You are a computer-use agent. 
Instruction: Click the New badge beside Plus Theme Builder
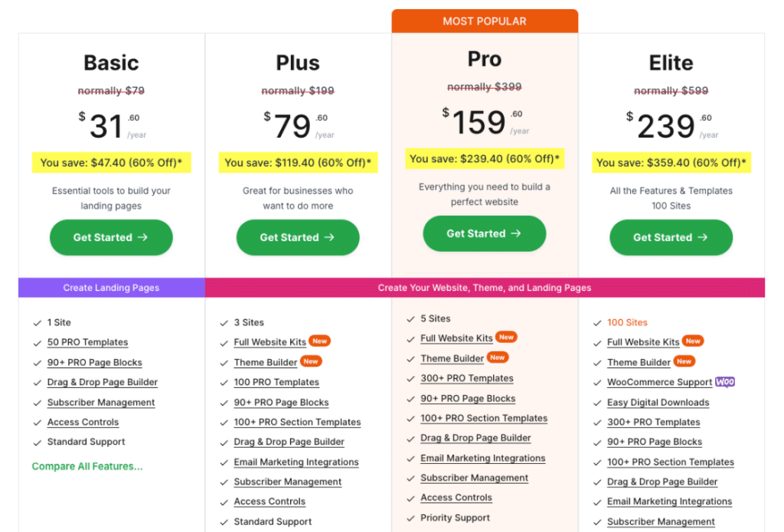click(311, 361)
